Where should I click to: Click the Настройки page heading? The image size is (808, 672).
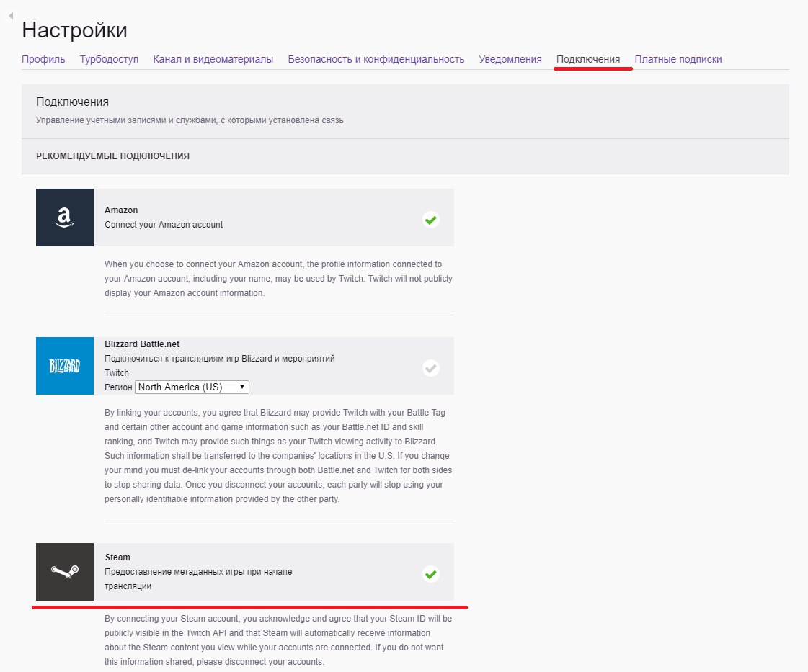pos(74,30)
